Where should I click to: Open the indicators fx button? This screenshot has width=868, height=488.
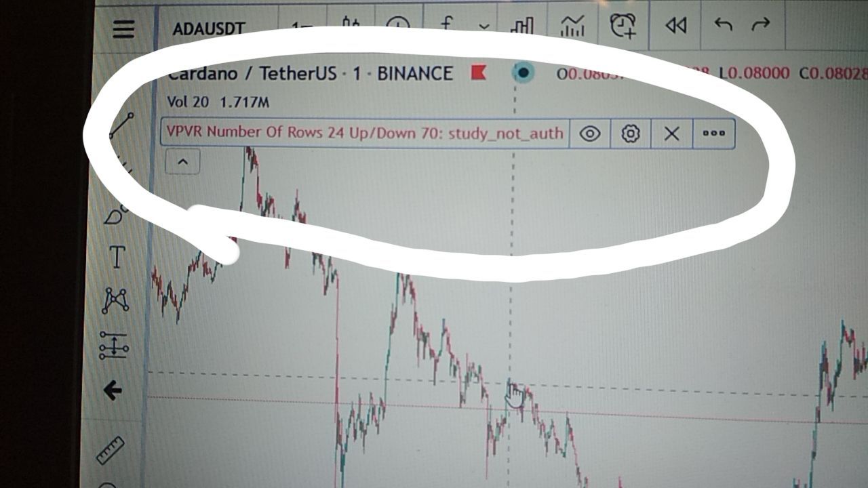coord(446,27)
